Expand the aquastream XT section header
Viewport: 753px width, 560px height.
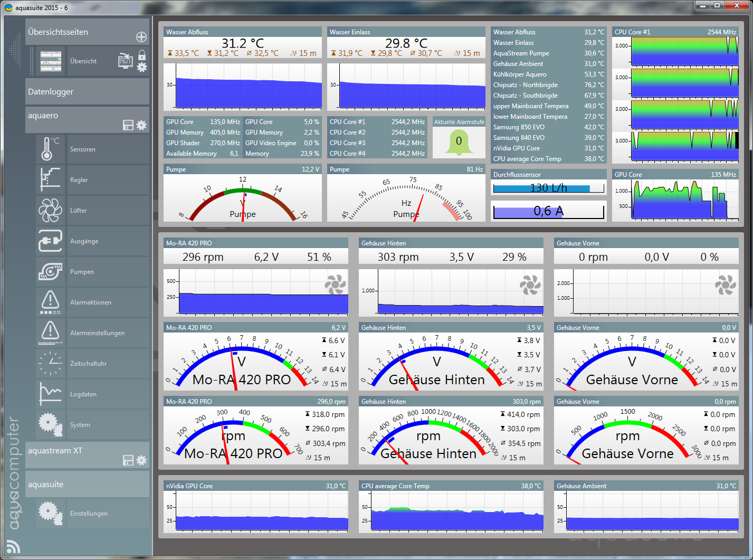point(74,451)
